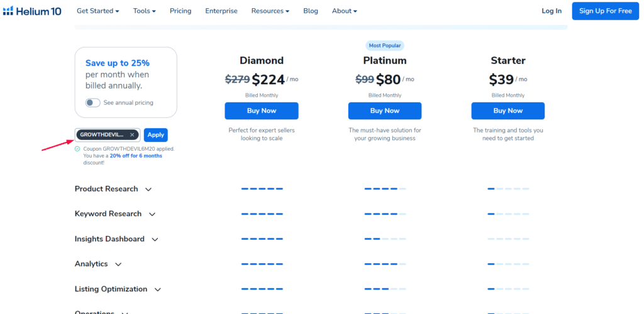The image size is (644, 314).
Task: Click the green coupon applied checkmark icon
Action: coord(77,149)
